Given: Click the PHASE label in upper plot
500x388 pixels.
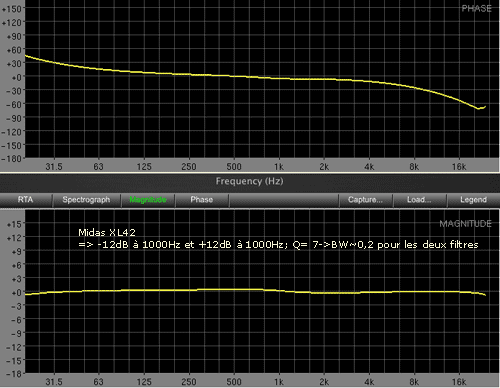Looking at the screenshot, I should pyautogui.click(x=477, y=9).
